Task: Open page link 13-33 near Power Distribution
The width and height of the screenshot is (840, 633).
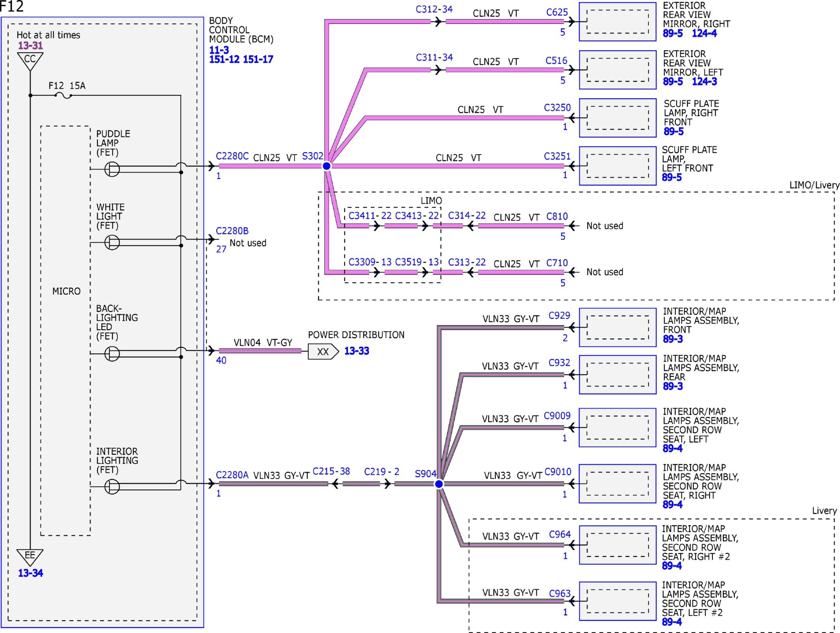Action: [x=357, y=351]
